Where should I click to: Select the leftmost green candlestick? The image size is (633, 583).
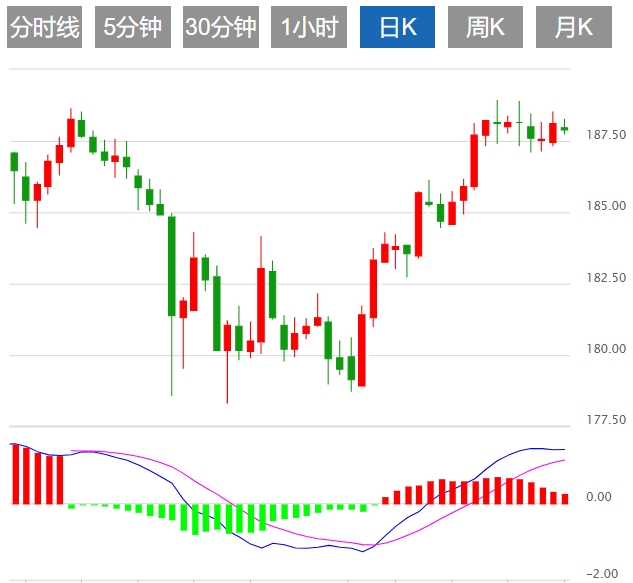pyautogui.click(x=14, y=161)
